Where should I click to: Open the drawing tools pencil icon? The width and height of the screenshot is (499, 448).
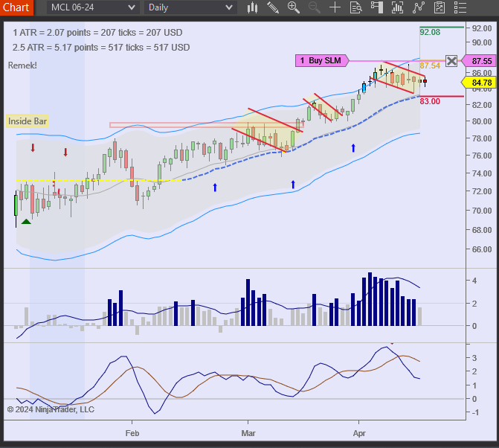273,7
